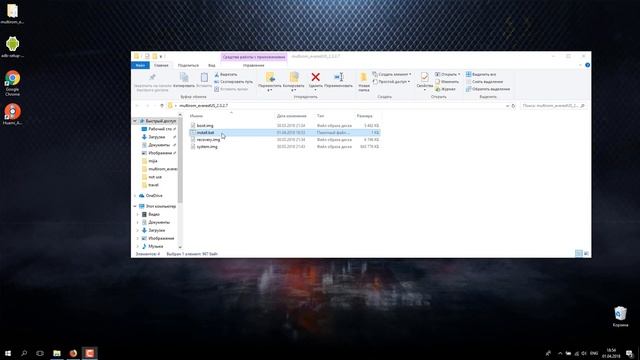Click the Move to (Переместить в) folder icon

270,77
